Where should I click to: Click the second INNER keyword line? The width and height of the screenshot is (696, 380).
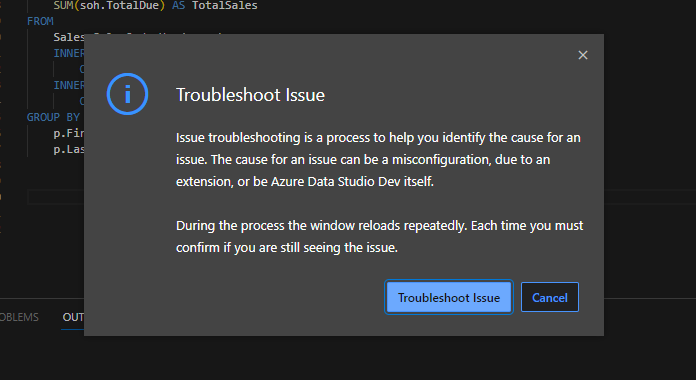pos(69,85)
